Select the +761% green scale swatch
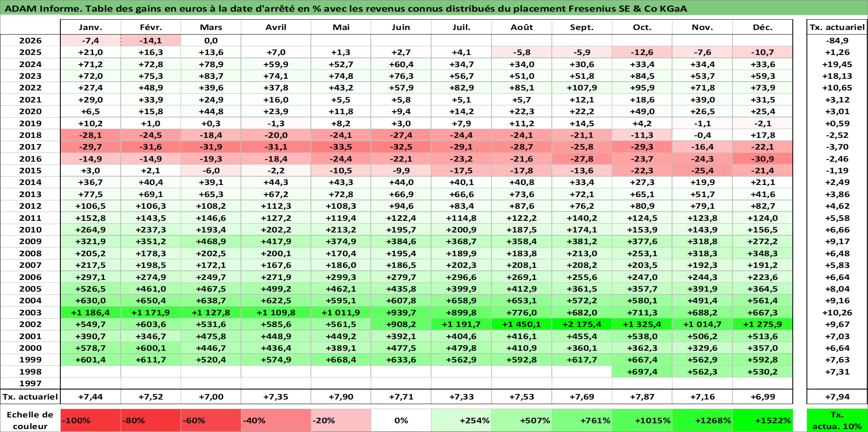Screen dimensions: 868x432 582,420
